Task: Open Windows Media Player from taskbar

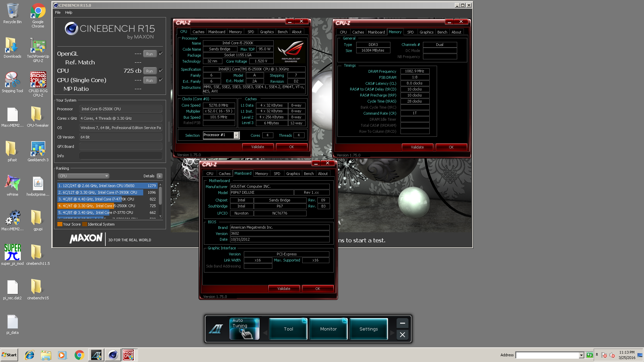Action: [x=62, y=355]
